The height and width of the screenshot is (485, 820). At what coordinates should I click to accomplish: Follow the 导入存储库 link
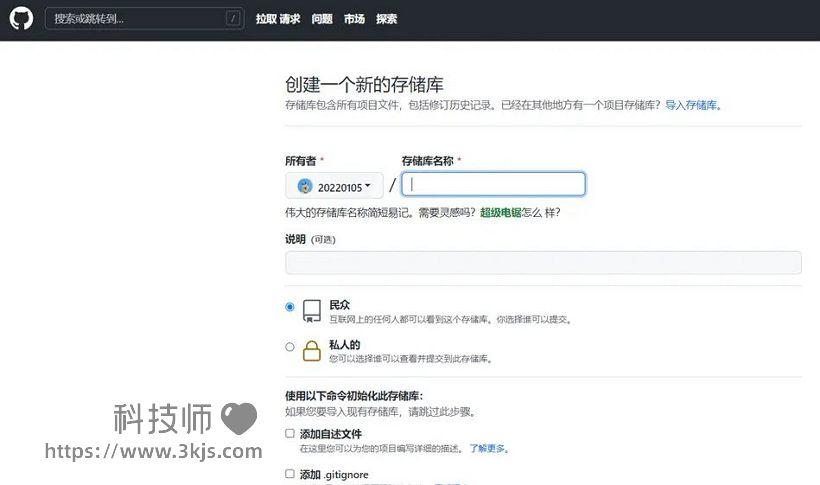[691, 105]
